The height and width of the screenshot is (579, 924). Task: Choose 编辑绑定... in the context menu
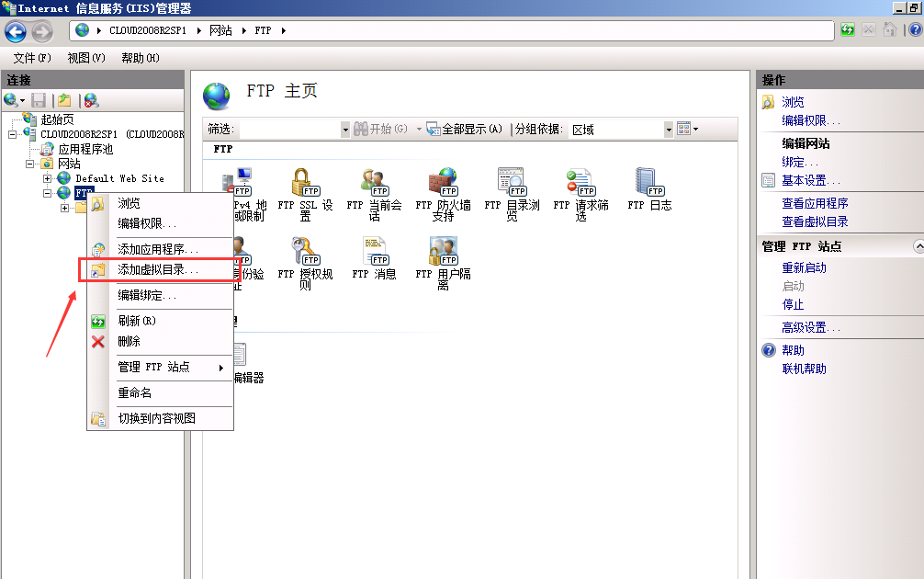(x=161, y=295)
